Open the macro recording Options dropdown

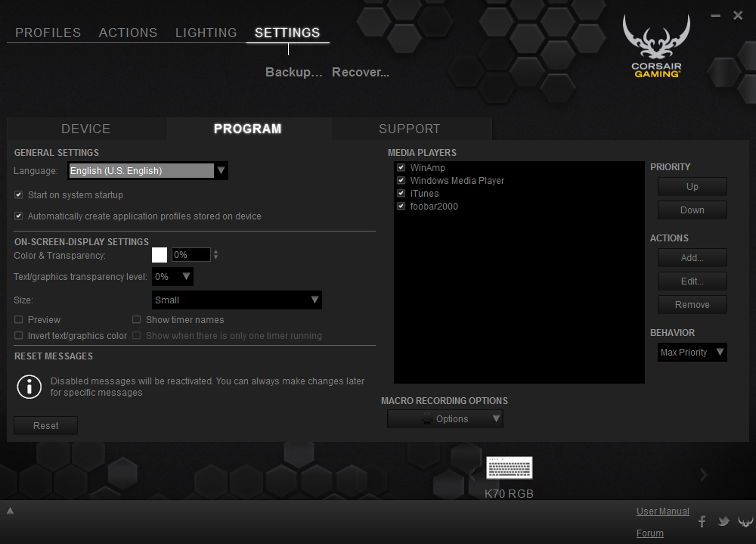(x=445, y=419)
